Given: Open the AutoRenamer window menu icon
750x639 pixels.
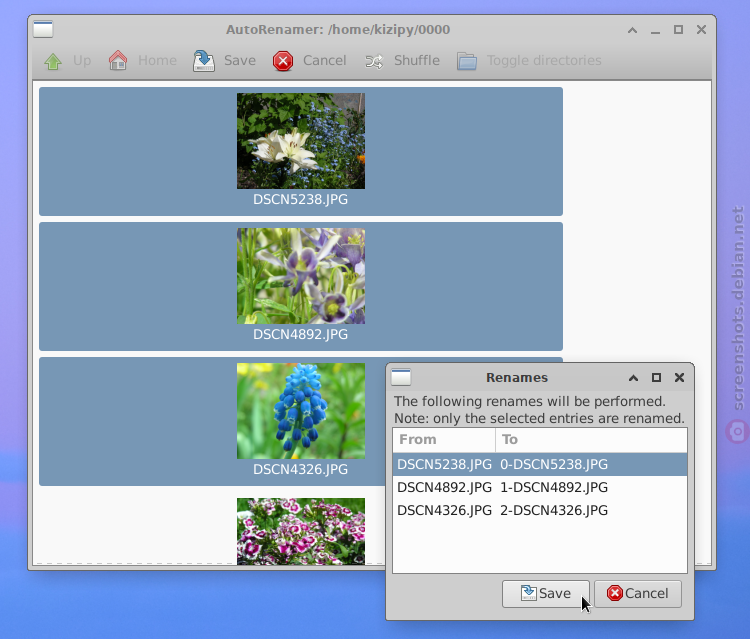Looking at the screenshot, I should tap(43, 29).
